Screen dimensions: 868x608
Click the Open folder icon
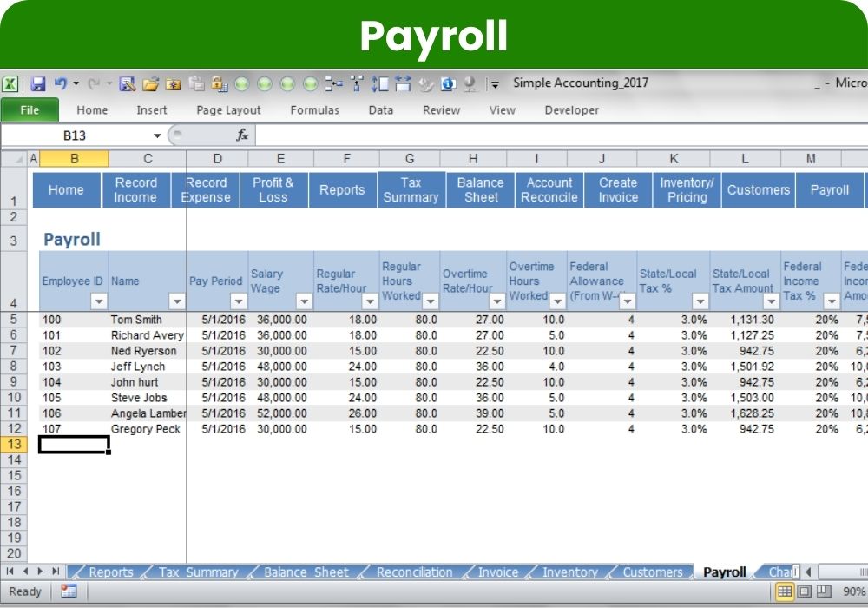click(x=151, y=84)
